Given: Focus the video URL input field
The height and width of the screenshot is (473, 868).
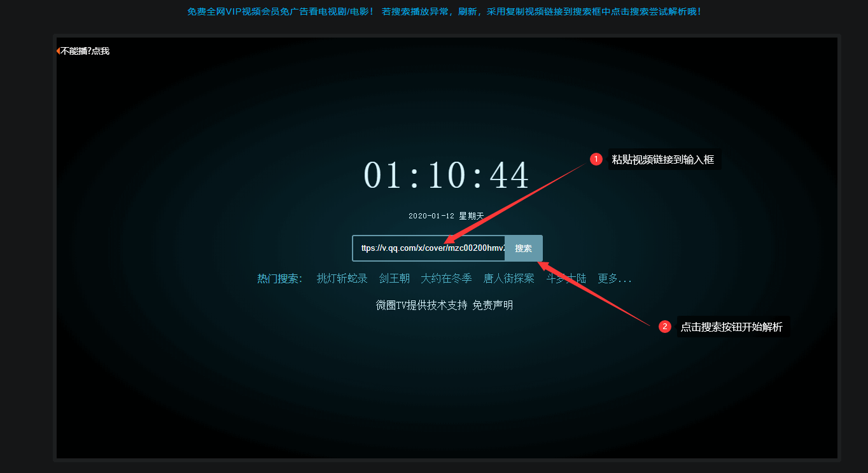Looking at the screenshot, I should pyautogui.click(x=429, y=248).
